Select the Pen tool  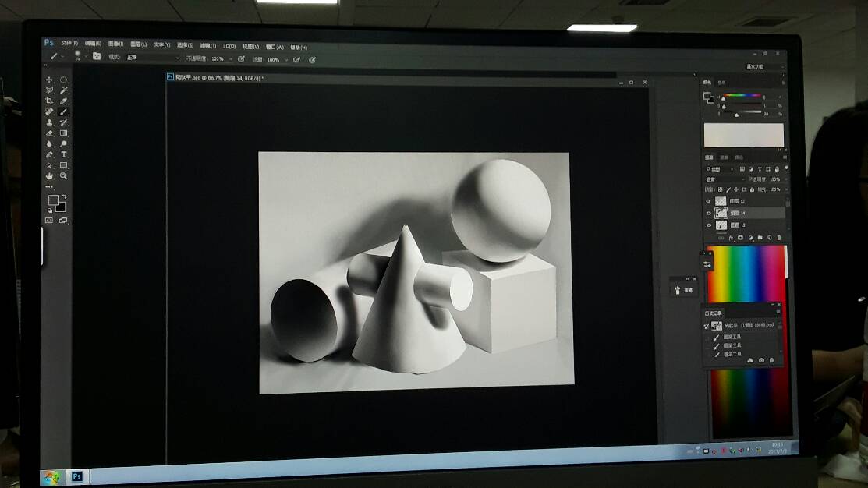49,154
